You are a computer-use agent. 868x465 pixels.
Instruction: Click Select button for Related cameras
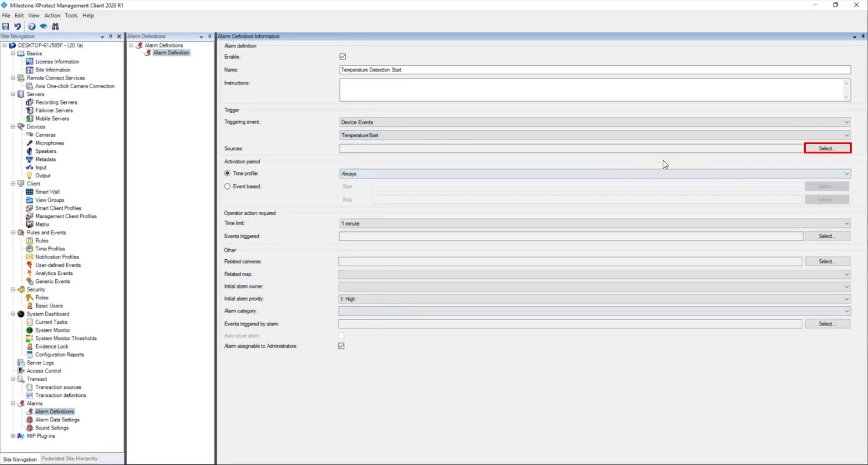[x=827, y=262]
